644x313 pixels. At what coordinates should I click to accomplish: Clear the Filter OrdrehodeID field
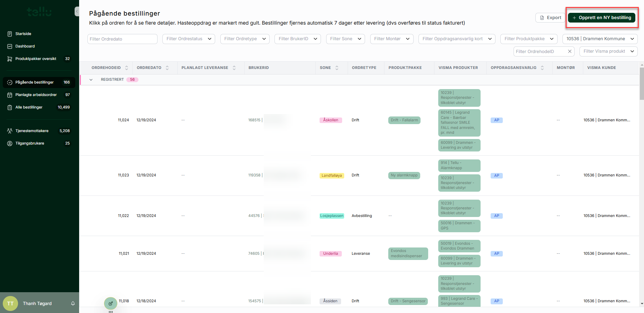pos(569,51)
